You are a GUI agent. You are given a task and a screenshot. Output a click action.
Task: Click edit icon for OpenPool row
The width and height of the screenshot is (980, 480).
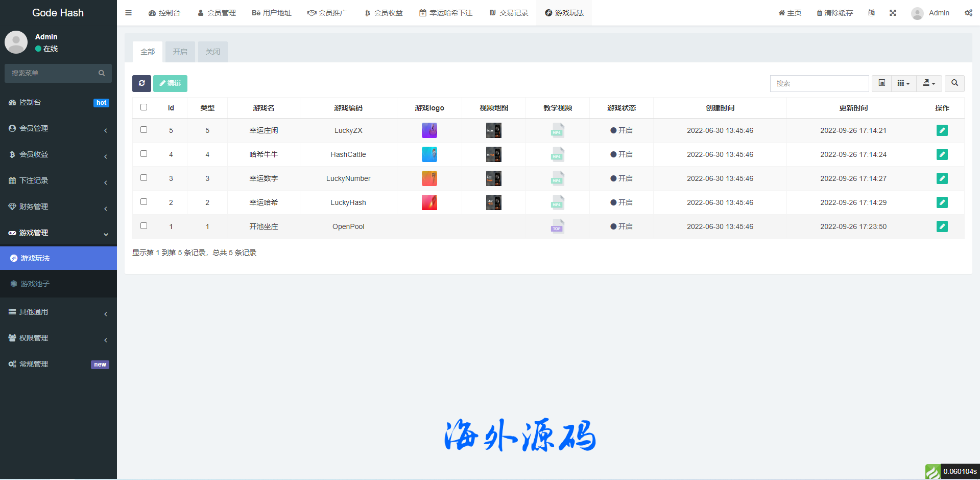[942, 226]
